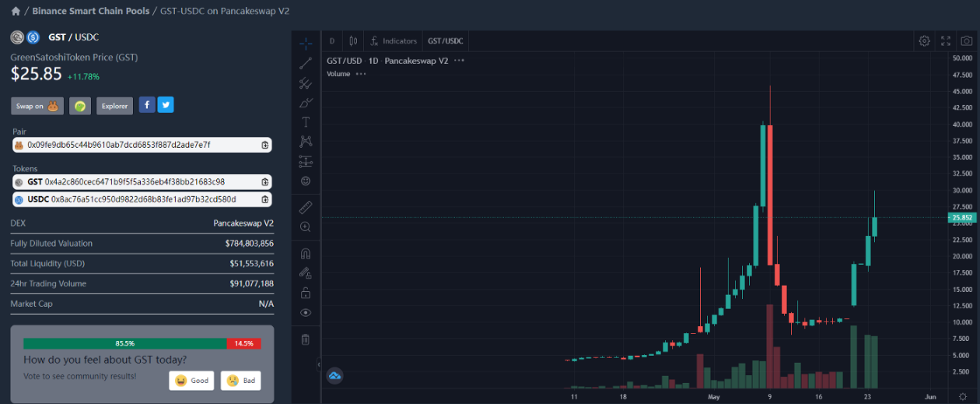Vote Bad for GST today
This screenshot has width=980, height=404.
click(x=241, y=381)
